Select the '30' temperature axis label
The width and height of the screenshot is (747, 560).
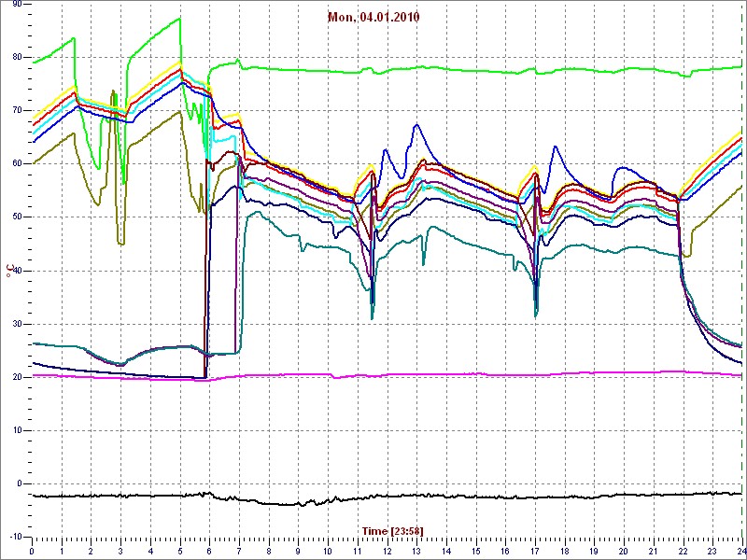15,324
